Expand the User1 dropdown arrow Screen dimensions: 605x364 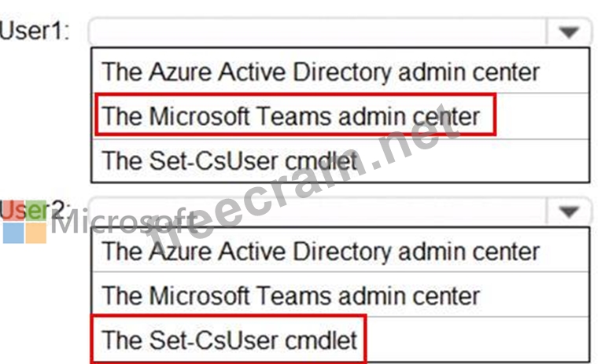coord(569,31)
